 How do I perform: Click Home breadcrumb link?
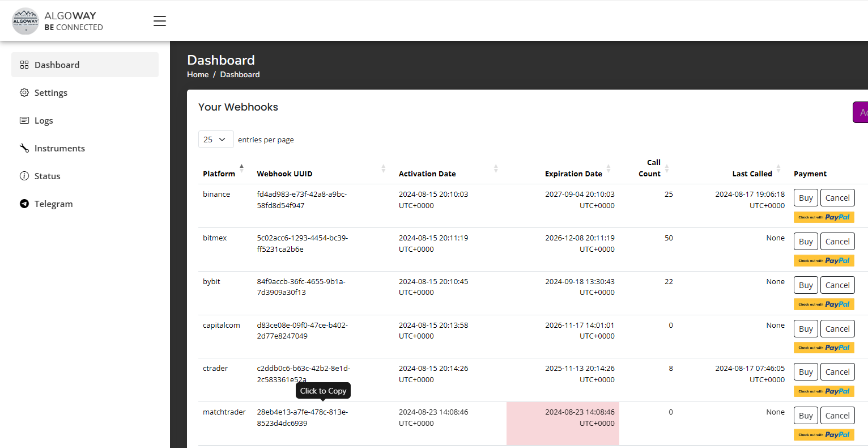(x=198, y=74)
